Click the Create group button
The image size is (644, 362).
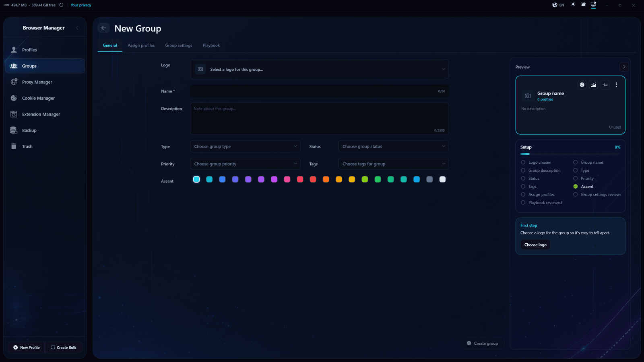tap(482, 343)
